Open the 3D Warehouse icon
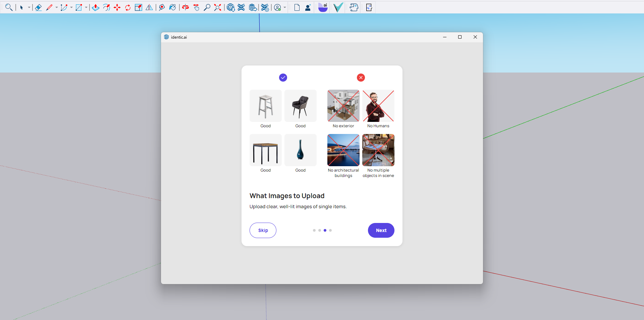Image resolution: width=644 pixels, height=320 pixels. 230,7
